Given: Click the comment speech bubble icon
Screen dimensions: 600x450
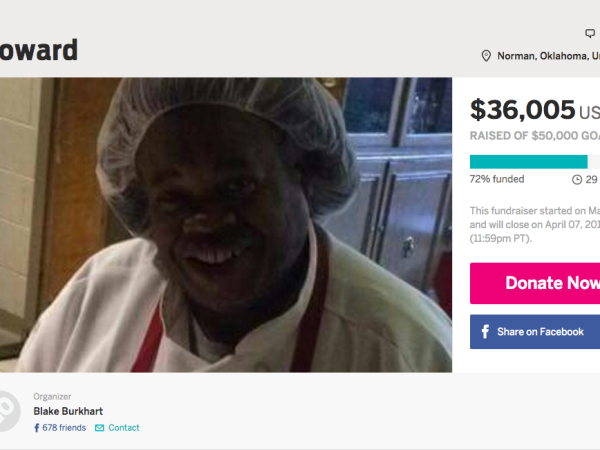Looking at the screenshot, I should 590,33.
